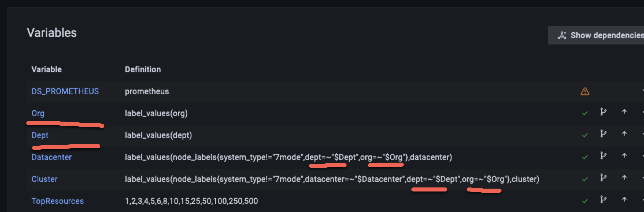Show dependencies icon for Datacenter variable
Screen dimensions: 644x212
[x=603, y=156]
